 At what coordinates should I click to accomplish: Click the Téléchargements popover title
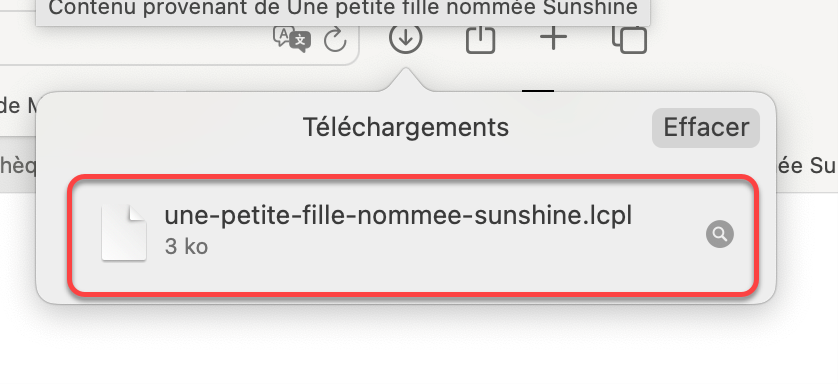pos(406,127)
